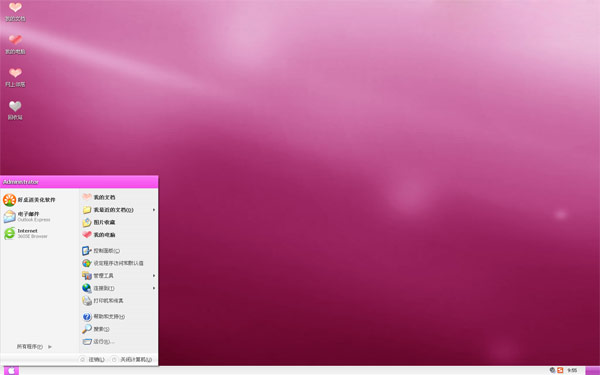Click the 注销 log off button
Image resolution: width=600 pixels, height=375 pixels.
coord(92,360)
